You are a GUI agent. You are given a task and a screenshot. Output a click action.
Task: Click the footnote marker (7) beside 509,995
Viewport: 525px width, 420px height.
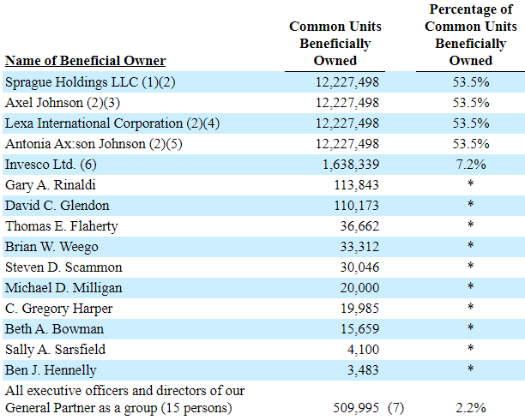395,408
